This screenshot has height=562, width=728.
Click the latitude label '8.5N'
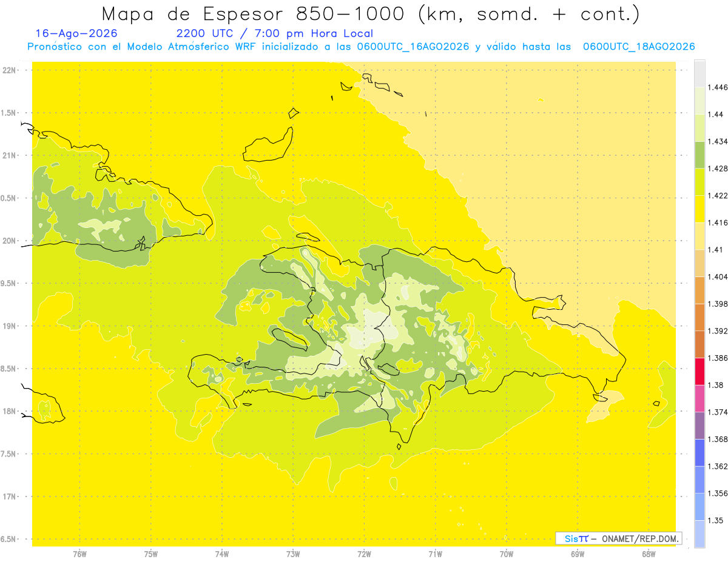click(8, 369)
